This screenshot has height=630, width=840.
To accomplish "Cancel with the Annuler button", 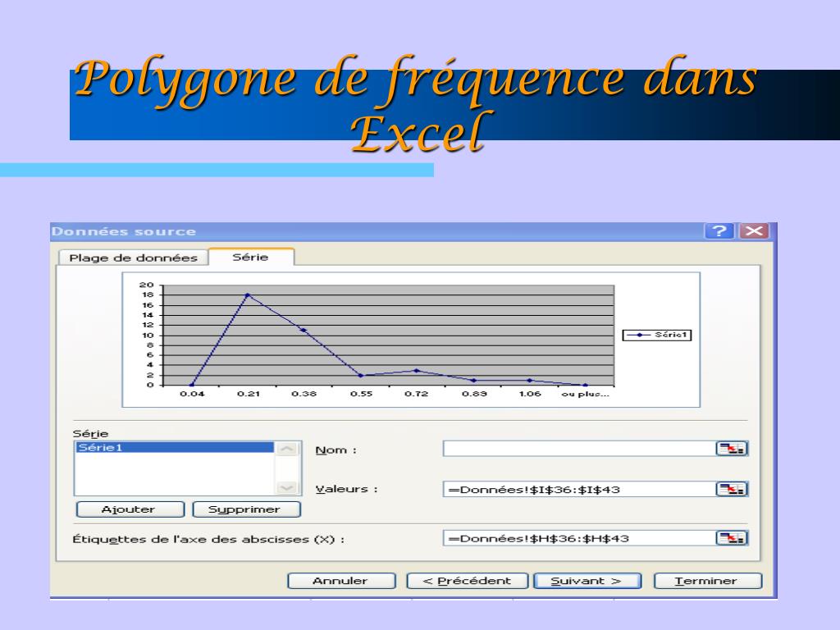I will point(341,581).
